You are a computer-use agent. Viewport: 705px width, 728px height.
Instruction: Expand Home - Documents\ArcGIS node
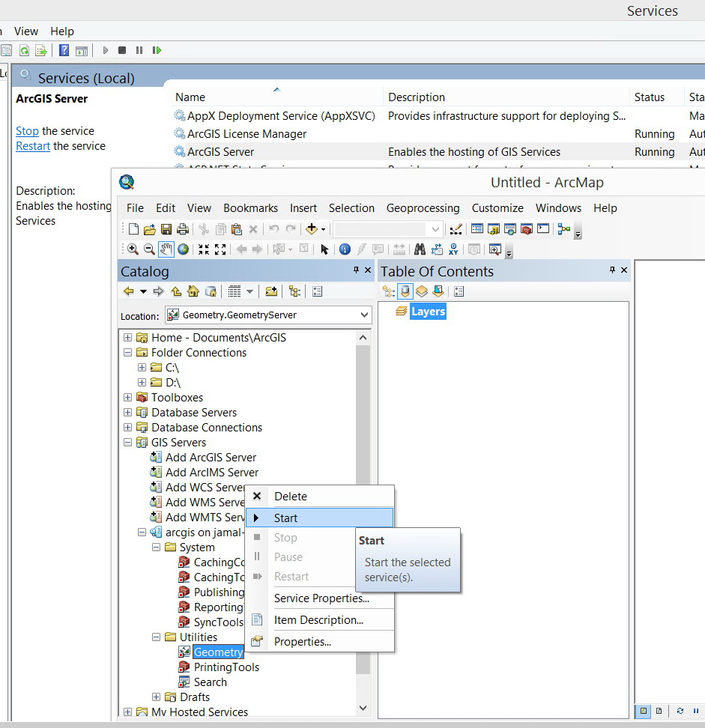[x=127, y=338]
